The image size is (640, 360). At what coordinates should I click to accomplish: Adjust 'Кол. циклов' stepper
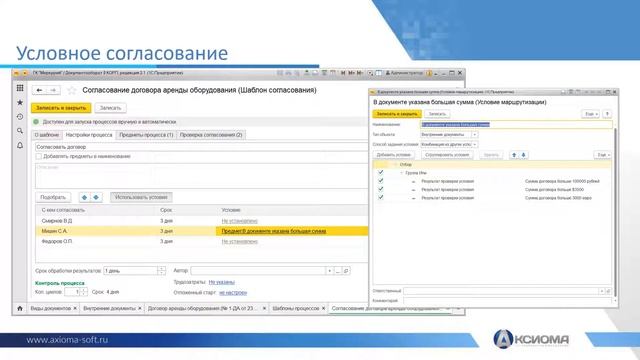click(83, 292)
